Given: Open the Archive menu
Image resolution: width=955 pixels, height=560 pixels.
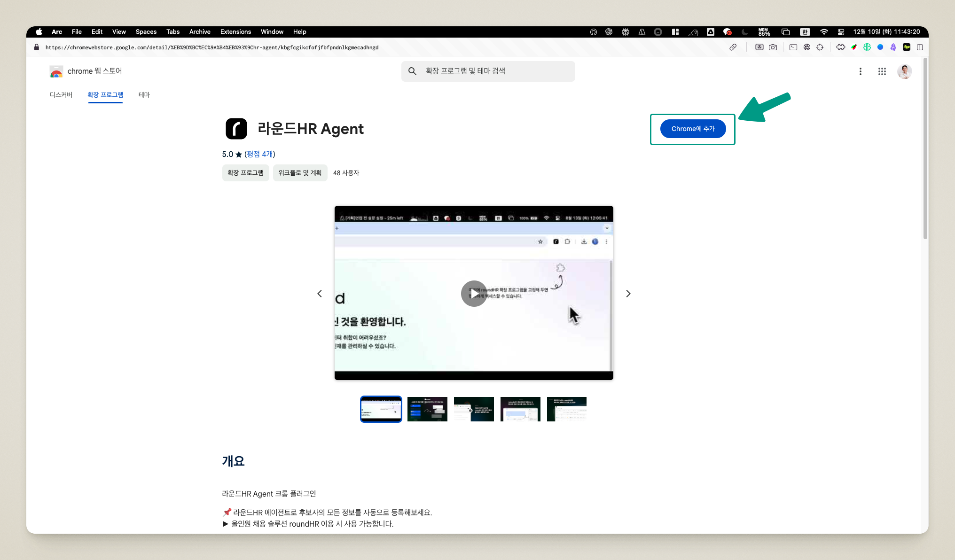Looking at the screenshot, I should tap(200, 32).
